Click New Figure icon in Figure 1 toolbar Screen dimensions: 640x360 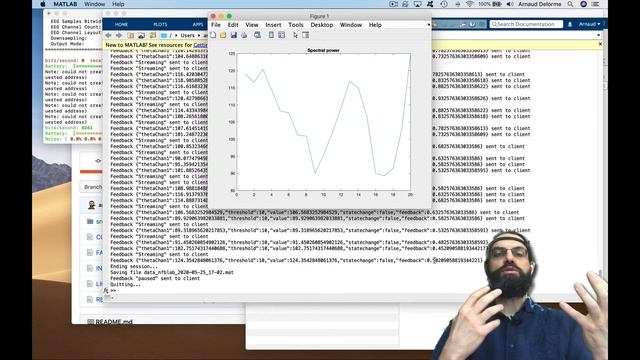point(213,36)
